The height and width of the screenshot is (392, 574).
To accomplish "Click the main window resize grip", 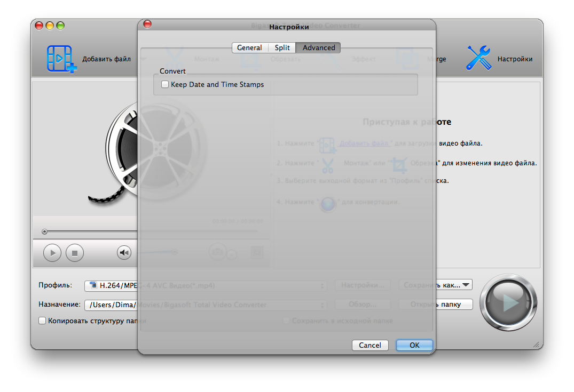I will [536, 344].
